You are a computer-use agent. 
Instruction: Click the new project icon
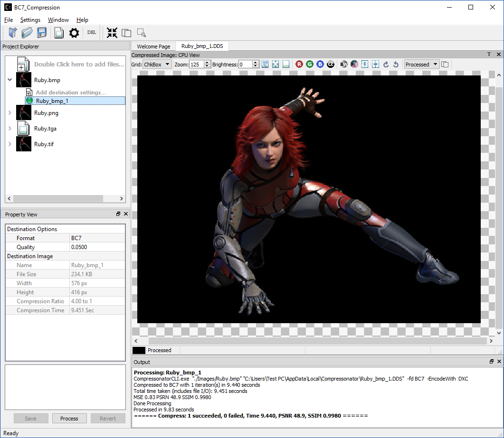pyautogui.click(x=12, y=33)
